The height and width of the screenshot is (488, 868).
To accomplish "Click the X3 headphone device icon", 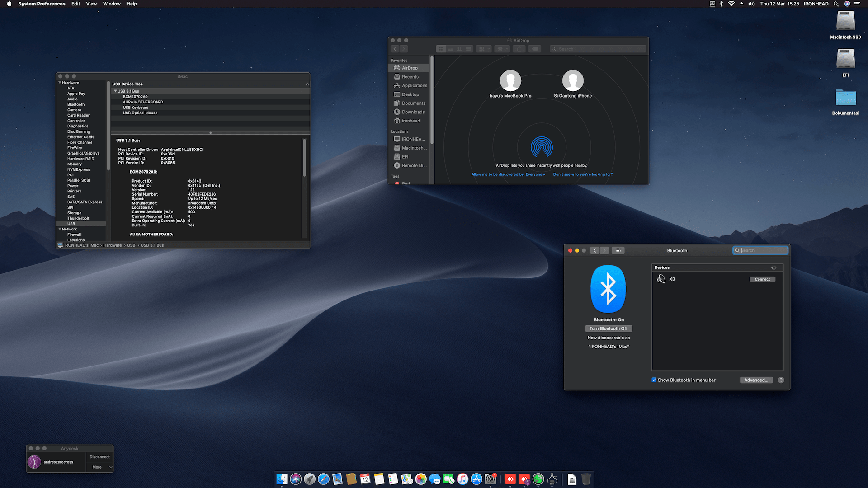I will [661, 279].
